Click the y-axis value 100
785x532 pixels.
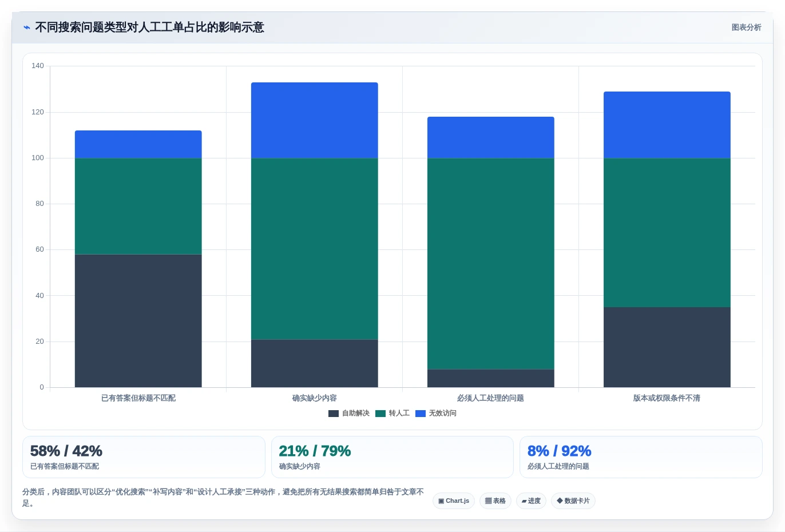coord(38,158)
